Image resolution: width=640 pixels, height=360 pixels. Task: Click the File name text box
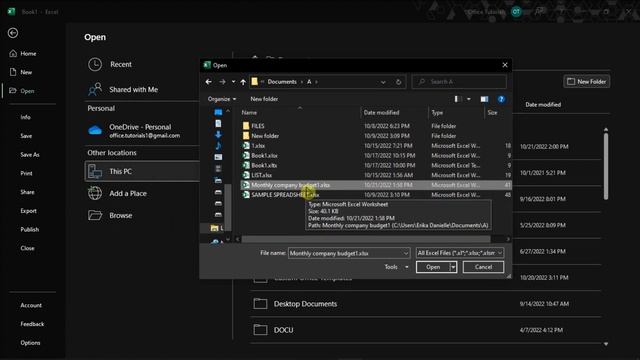point(345,253)
